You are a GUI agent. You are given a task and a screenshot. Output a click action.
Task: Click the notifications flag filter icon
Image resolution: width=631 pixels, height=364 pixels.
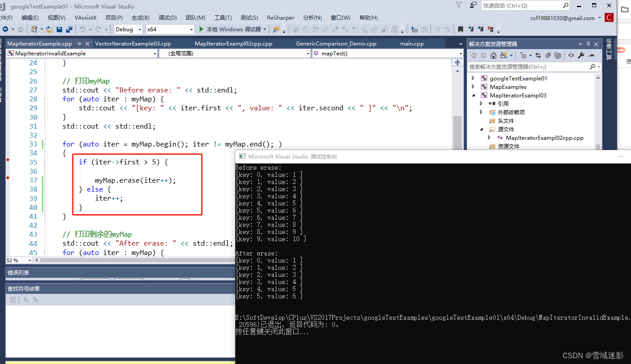459,5
